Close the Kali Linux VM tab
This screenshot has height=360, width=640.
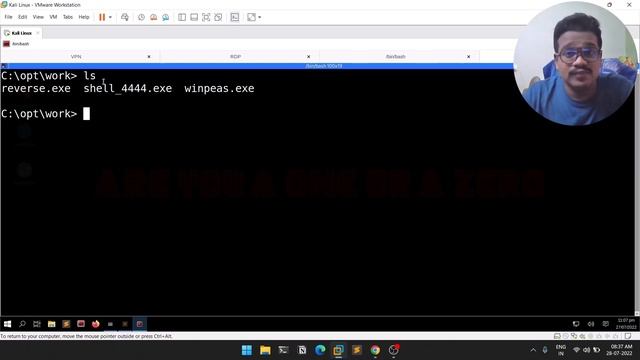coord(38,33)
